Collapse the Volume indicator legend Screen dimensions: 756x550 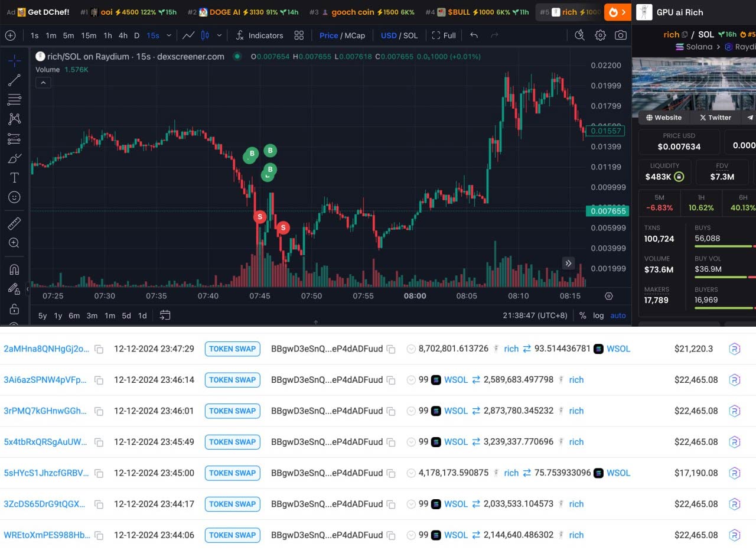click(x=43, y=83)
